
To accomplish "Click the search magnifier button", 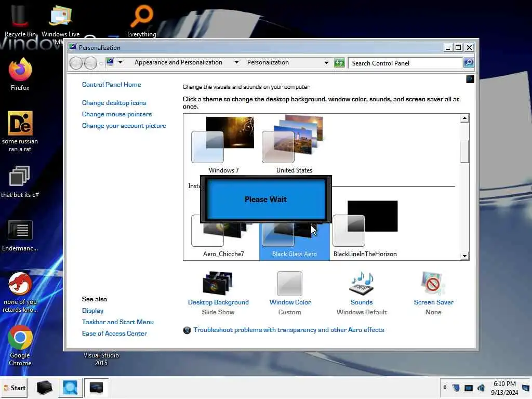I will [x=469, y=63].
